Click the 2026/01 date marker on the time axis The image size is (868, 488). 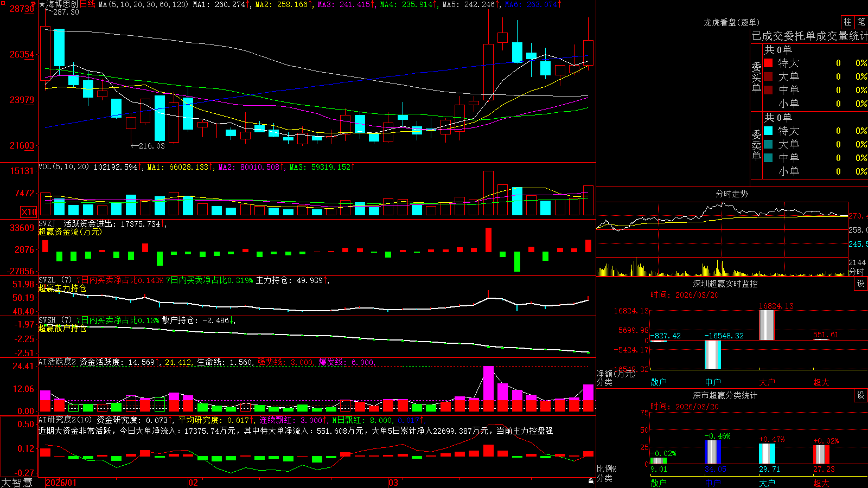[61, 483]
